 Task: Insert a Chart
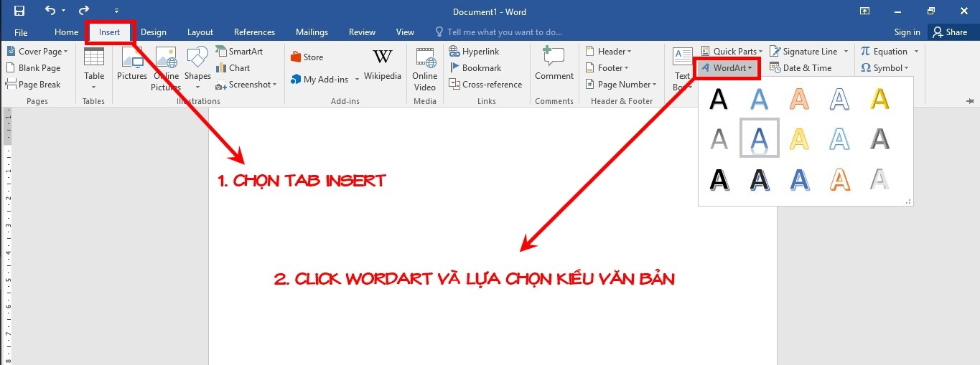[233, 68]
